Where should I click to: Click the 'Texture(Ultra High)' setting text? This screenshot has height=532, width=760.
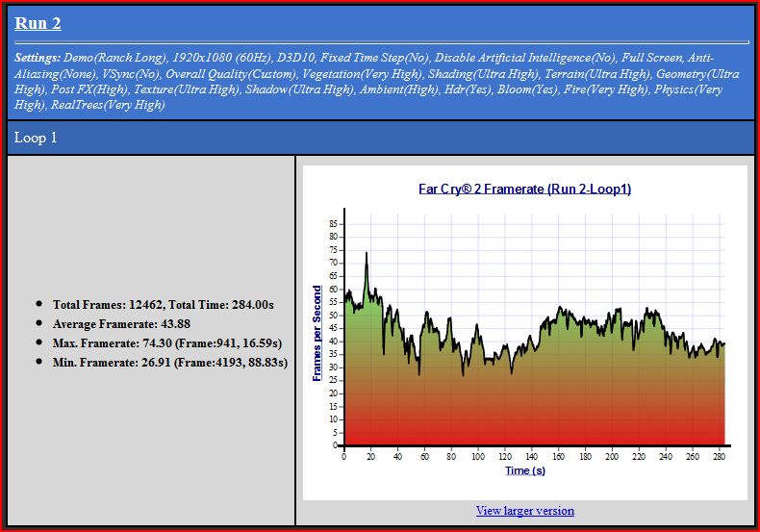pos(186,89)
